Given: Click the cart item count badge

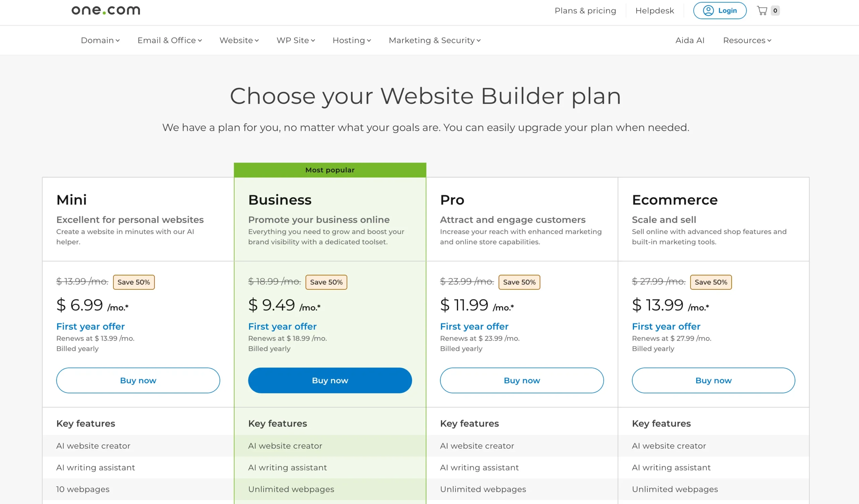Looking at the screenshot, I should pos(775,10).
